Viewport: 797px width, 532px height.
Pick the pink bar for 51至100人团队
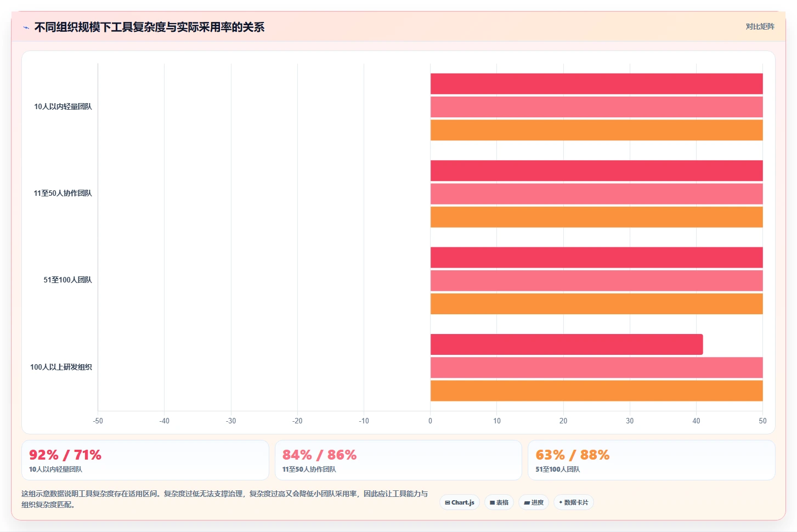point(596,281)
